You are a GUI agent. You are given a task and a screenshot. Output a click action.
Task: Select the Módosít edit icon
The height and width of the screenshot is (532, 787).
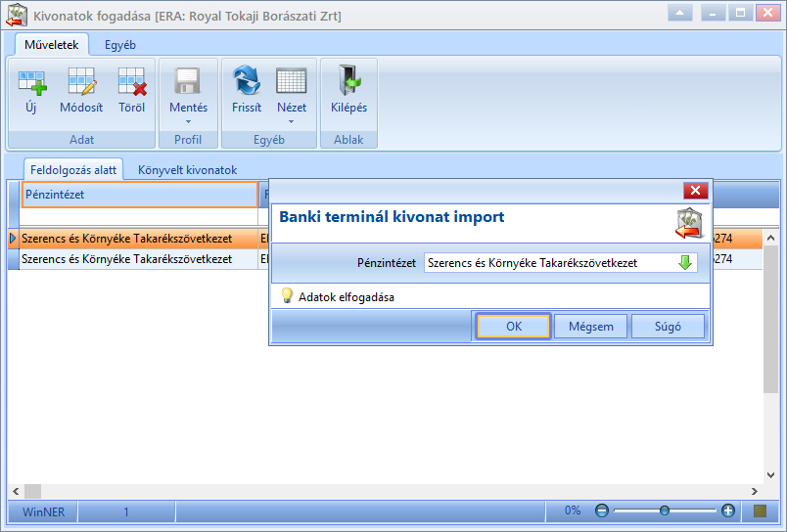coord(81,82)
